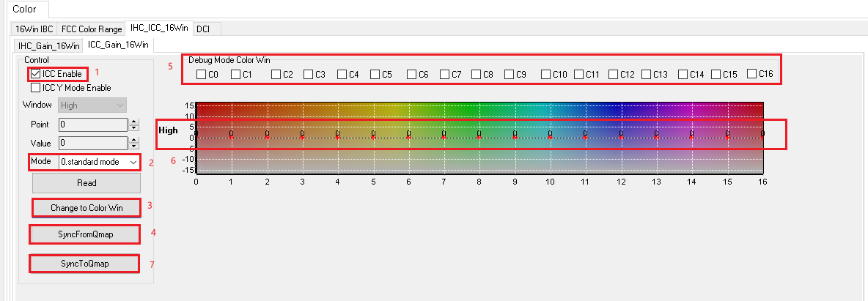Viewport: 868px width, 301px height.
Task: Select gain curve point 13 on the chart
Action: [657, 136]
